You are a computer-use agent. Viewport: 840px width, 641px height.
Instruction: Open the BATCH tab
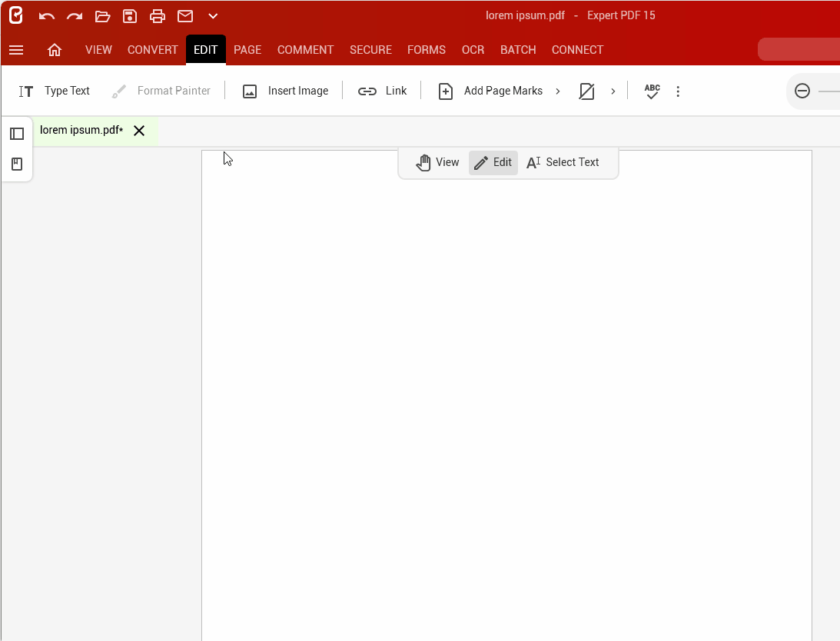tap(518, 50)
